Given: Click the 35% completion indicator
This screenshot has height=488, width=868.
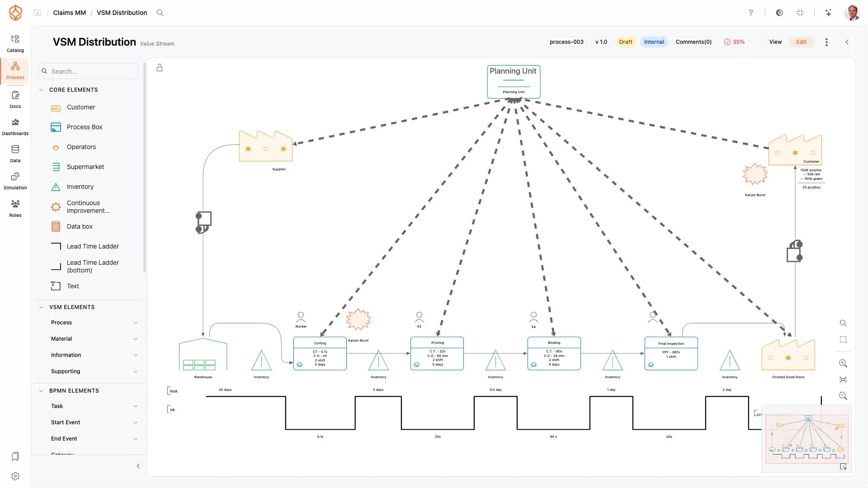Looking at the screenshot, I should 734,42.
